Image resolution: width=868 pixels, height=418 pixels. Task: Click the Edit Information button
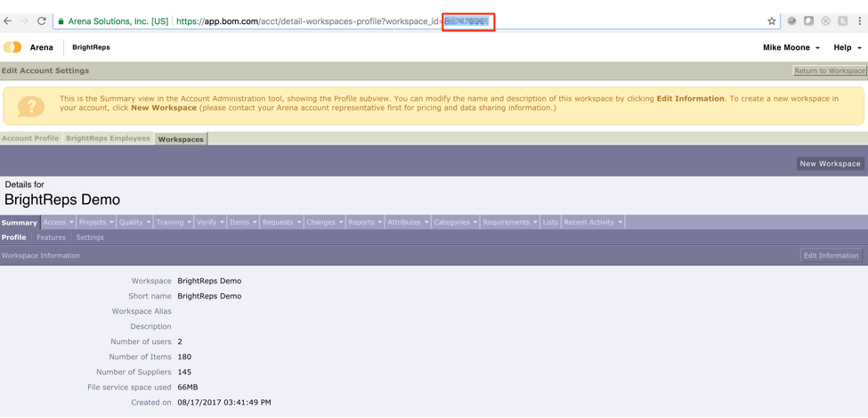[831, 256]
